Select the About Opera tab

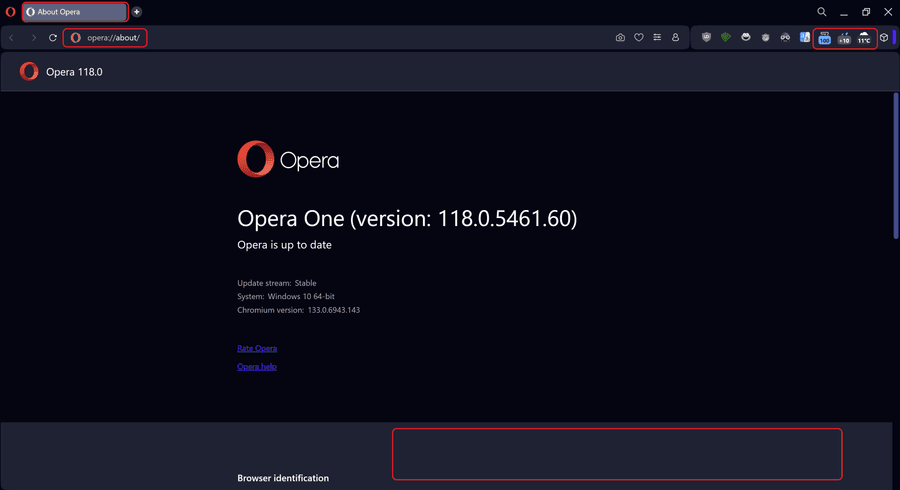coord(75,11)
